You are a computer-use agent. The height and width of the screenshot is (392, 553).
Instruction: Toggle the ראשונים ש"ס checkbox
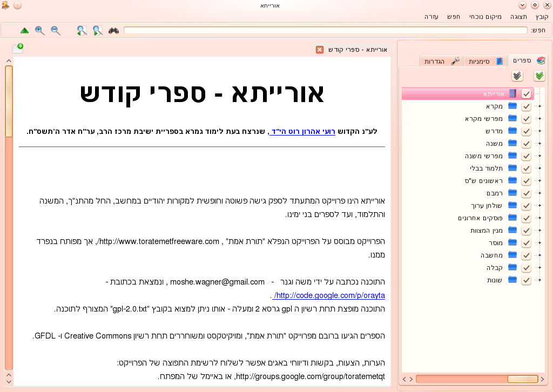click(x=526, y=180)
